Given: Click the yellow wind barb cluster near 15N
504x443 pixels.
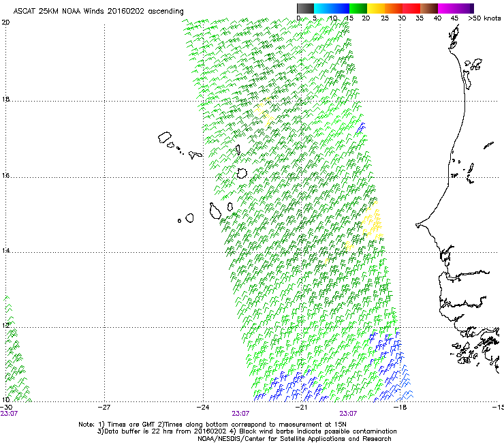Looking at the screenshot, I should 373,220.
